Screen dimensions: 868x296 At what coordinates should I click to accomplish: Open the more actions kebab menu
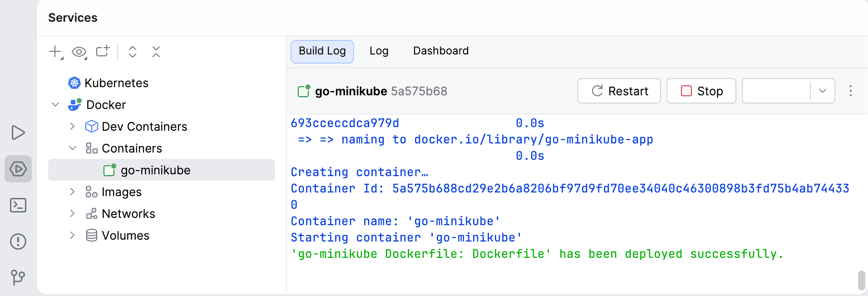(850, 91)
